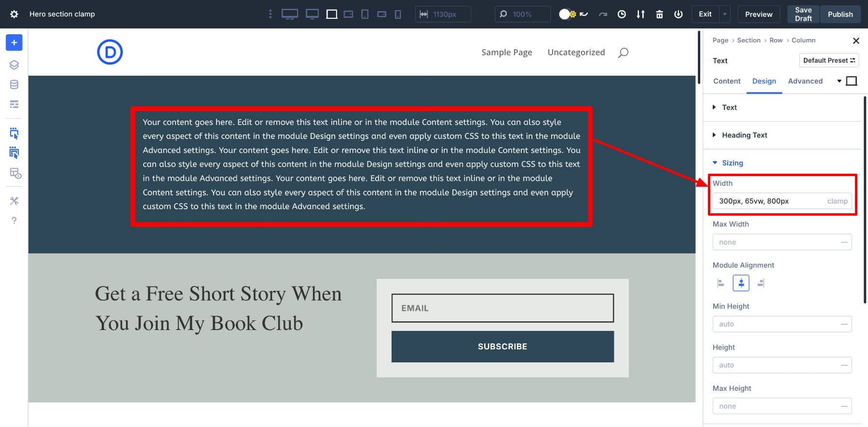Toggle the light/dark mode switch

[567, 14]
